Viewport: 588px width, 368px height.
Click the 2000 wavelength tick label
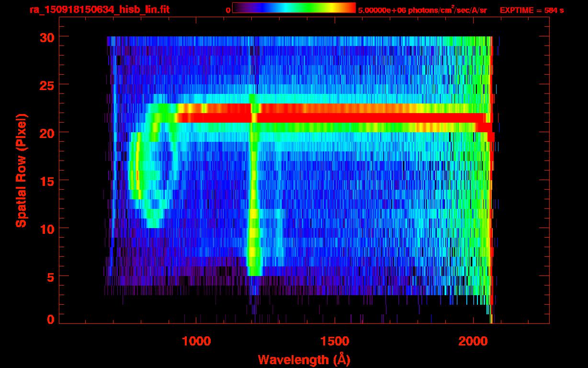click(473, 341)
